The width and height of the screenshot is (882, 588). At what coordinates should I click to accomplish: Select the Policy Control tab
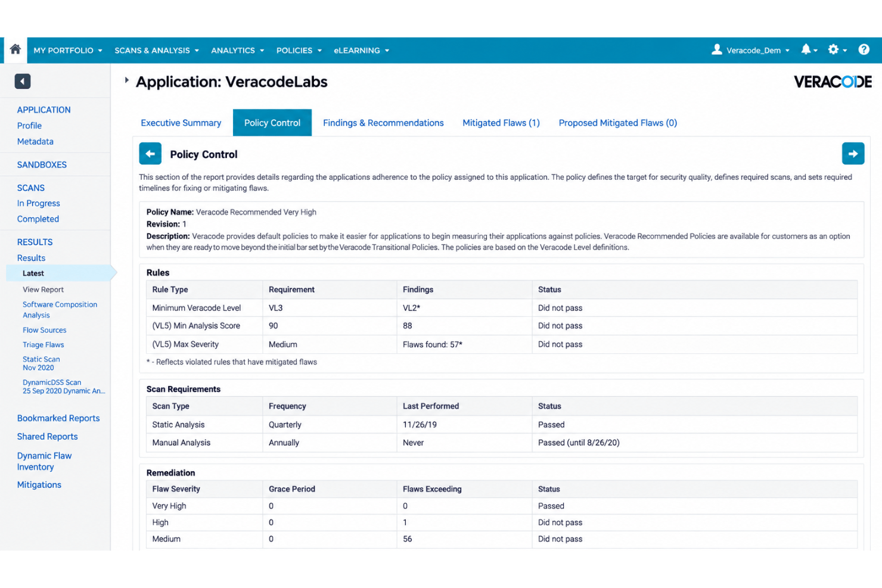(x=272, y=123)
